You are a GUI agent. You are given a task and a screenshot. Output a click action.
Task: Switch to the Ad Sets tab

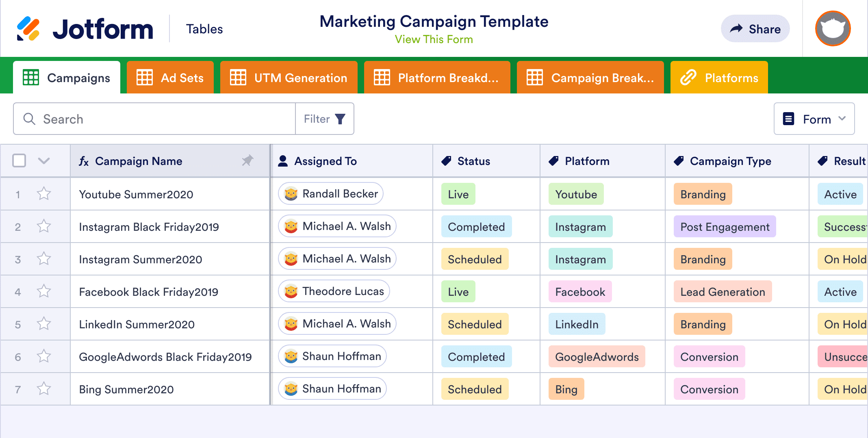[x=170, y=77]
